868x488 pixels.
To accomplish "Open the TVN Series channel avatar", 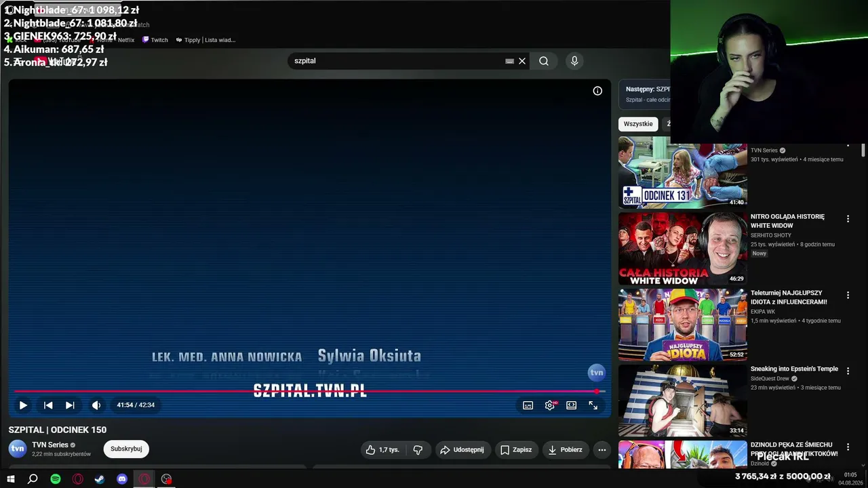I will [18, 449].
